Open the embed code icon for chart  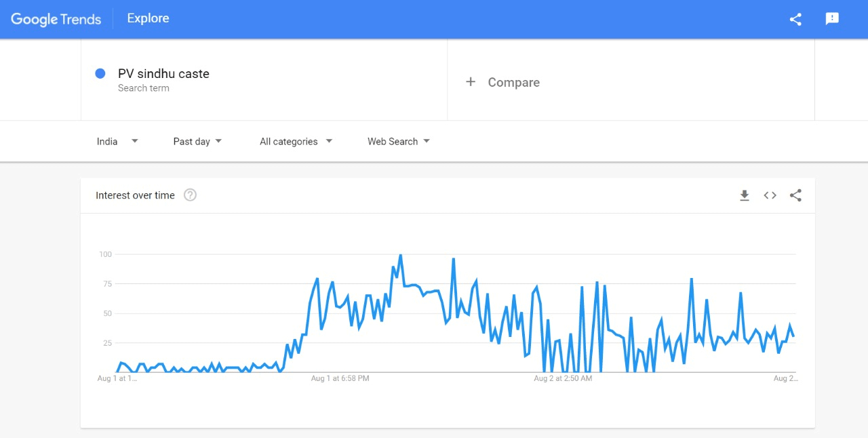pos(770,195)
